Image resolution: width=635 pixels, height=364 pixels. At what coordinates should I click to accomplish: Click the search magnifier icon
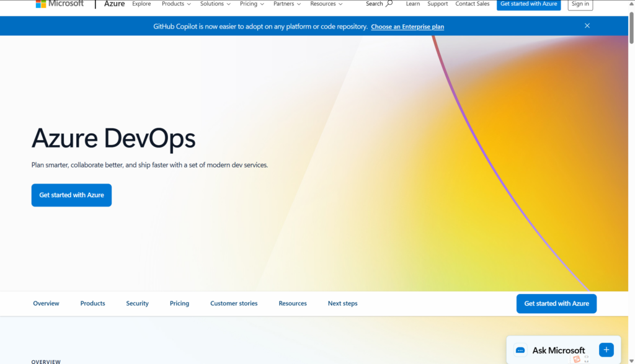pos(389,4)
